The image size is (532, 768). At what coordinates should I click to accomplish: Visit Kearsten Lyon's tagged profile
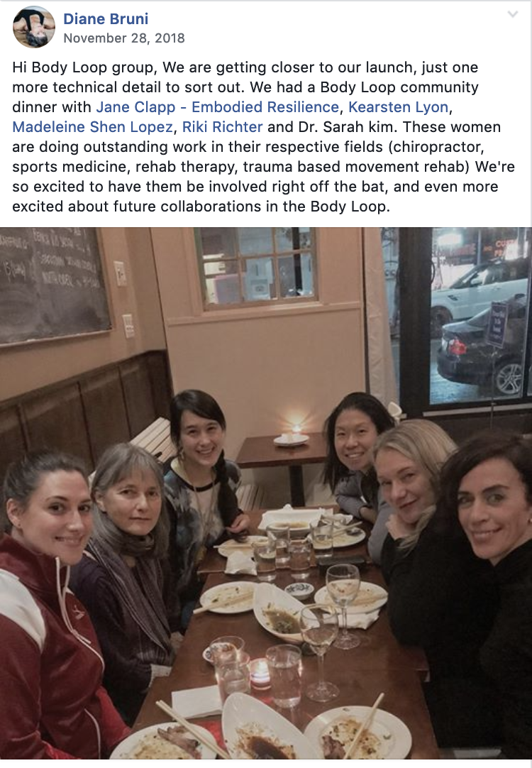(399, 106)
